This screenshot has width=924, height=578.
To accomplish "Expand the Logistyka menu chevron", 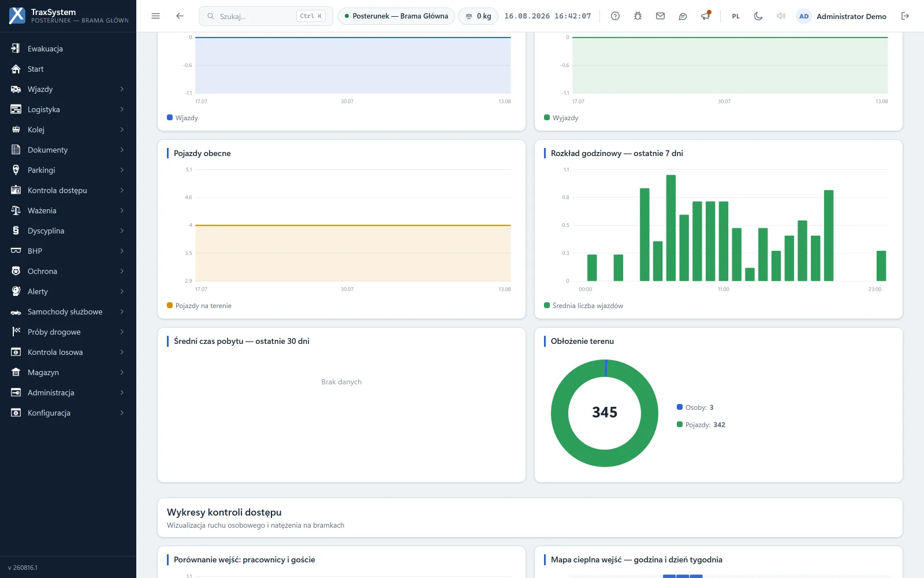I will pyautogui.click(x=122, y=109).
